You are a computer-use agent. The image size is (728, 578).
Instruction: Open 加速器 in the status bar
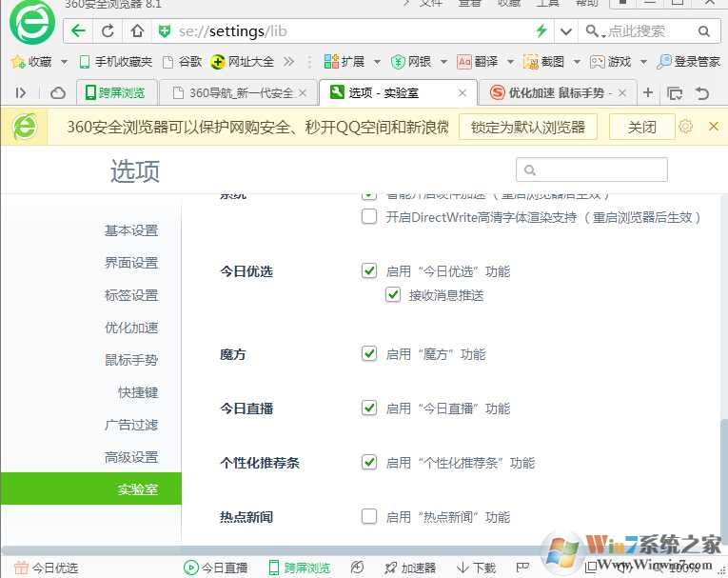[x=409, y=568]
